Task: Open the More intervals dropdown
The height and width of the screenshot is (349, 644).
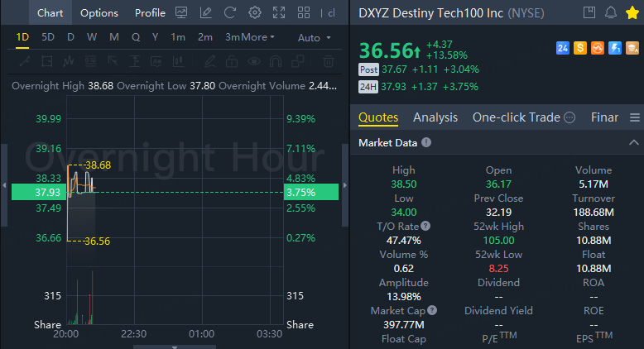Action: click(x=258, y=37)
